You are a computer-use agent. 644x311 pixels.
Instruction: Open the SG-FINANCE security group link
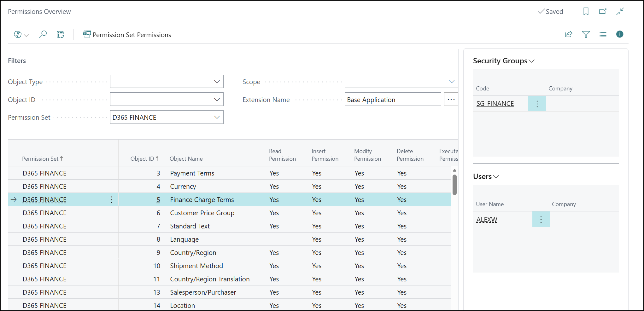click(495, 104)
